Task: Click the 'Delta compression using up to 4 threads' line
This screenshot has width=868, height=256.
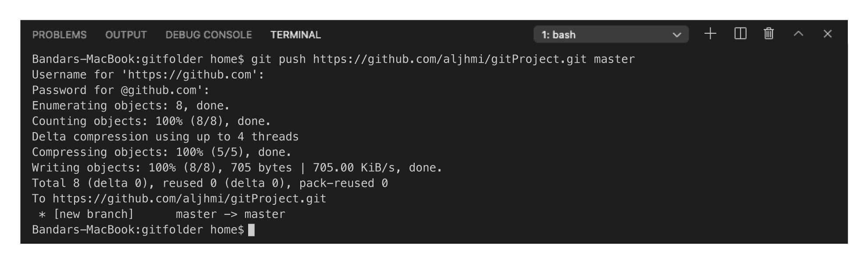Action: [165, 137]
